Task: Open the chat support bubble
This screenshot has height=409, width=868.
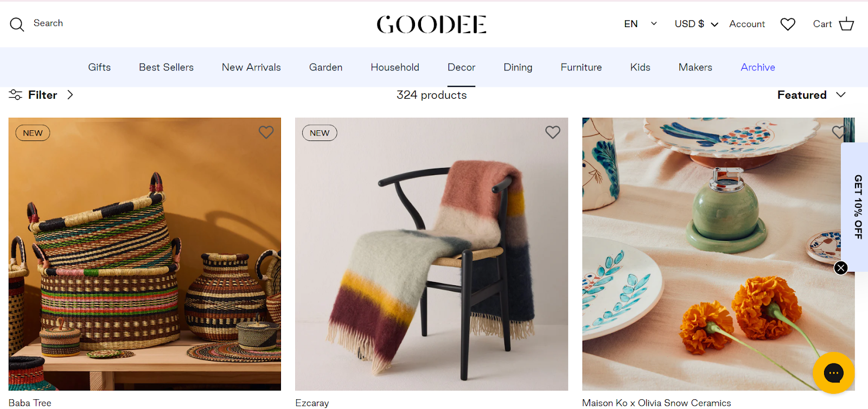Action: click(x=833, y=373)
